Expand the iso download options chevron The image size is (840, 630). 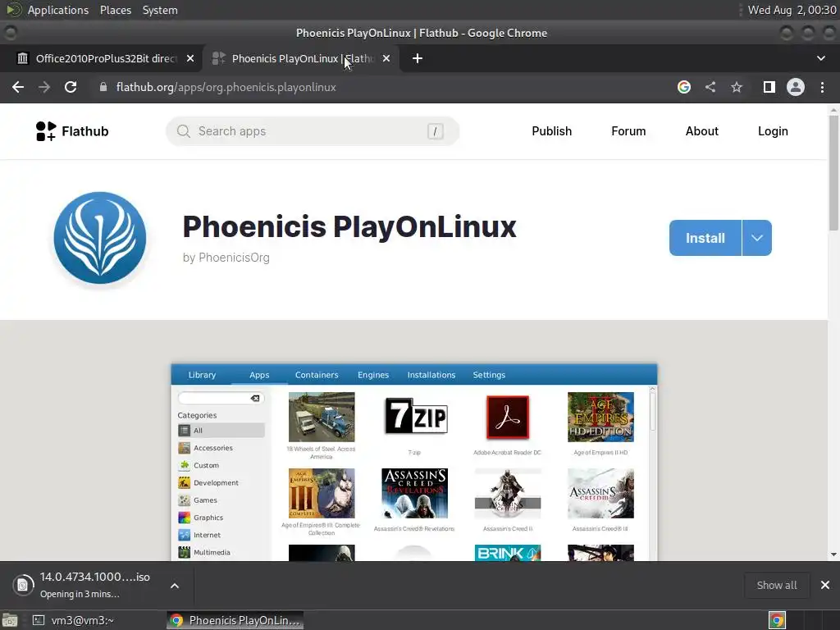(175, 586)
